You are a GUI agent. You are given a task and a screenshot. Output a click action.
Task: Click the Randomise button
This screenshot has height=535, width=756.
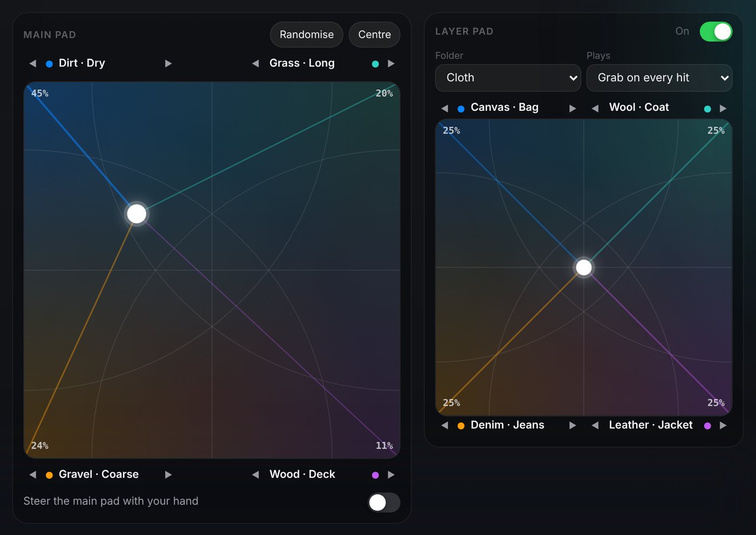coord(307,35)
